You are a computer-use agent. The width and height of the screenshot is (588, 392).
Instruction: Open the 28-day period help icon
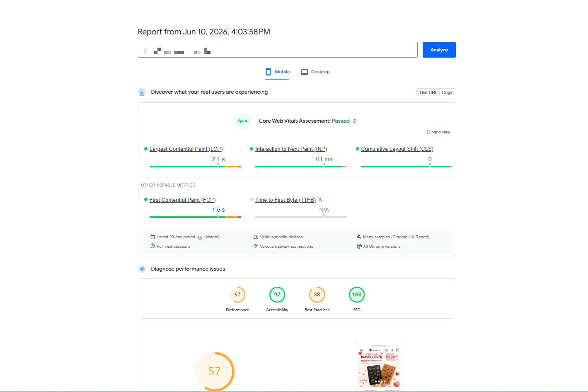[x=200, y=237]
